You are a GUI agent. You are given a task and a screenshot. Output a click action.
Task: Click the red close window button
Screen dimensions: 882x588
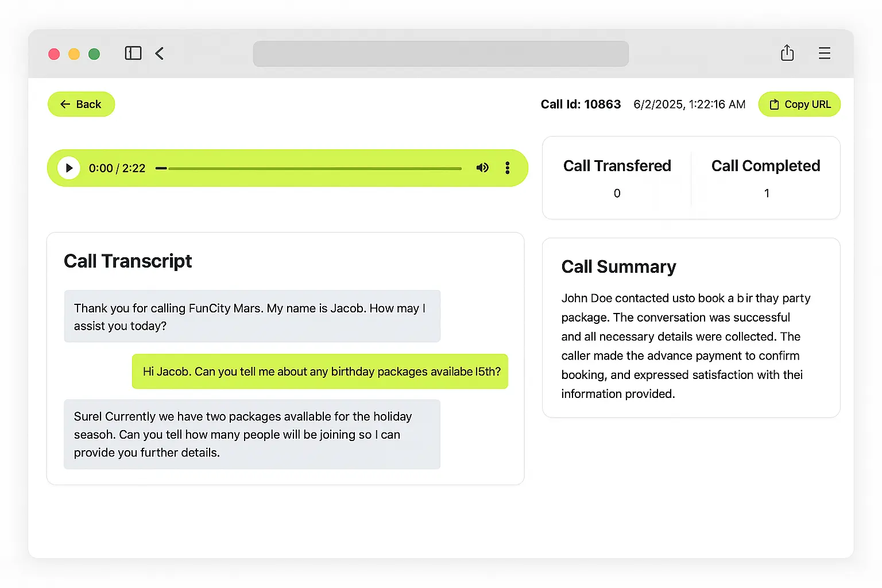(x=54, y=54)
